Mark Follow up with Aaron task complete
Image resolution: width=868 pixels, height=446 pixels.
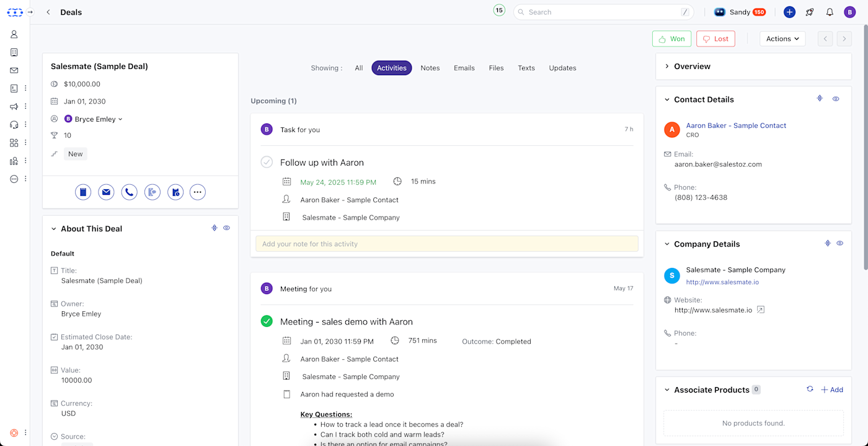pyautogui.click(x=267, y=163)
